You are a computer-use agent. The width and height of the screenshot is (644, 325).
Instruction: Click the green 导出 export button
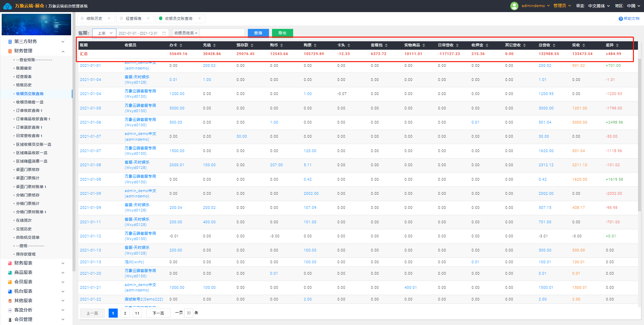[282, 33]
